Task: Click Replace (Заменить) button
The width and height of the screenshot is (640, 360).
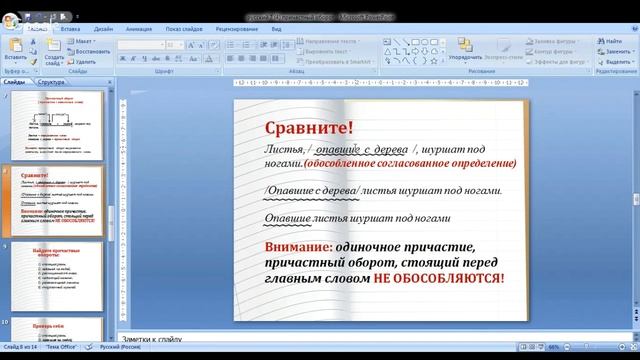Action: [x=616, y=52]
